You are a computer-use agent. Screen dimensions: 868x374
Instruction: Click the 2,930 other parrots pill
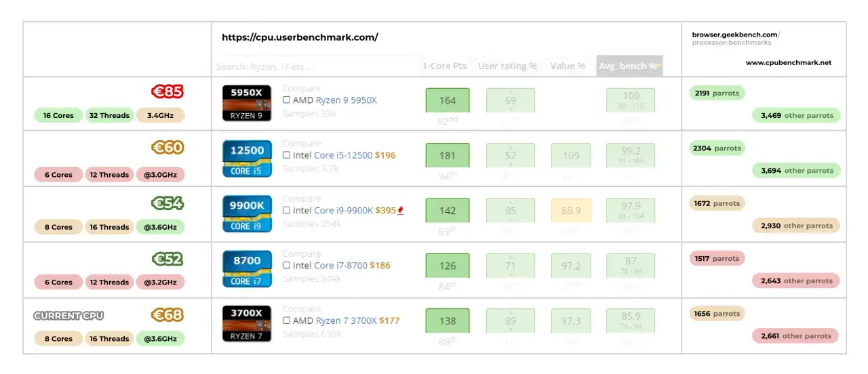point(796,226)
